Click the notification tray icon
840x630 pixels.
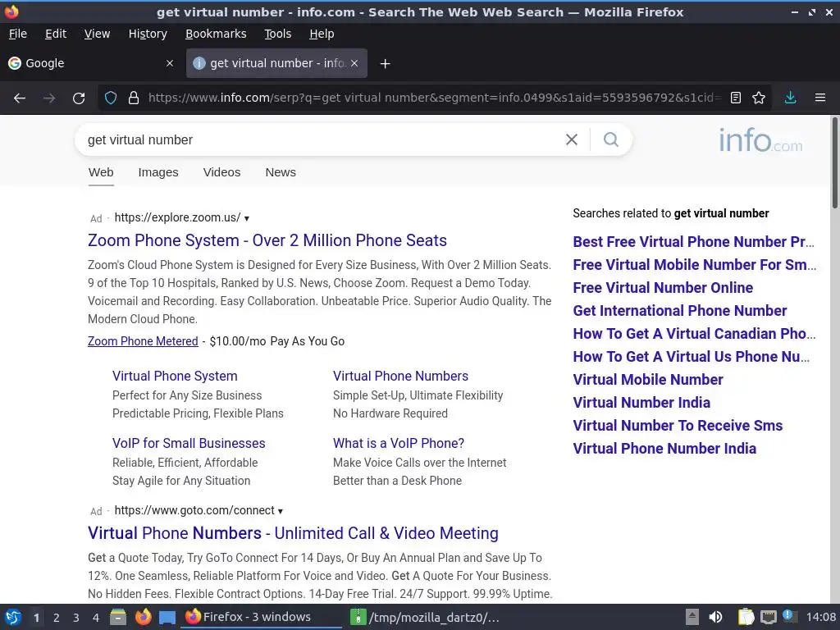[x=788, y=616]
